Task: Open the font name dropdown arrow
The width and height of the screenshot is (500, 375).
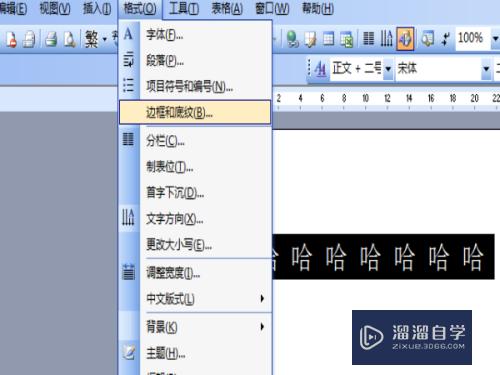Action: click(486, 69)
